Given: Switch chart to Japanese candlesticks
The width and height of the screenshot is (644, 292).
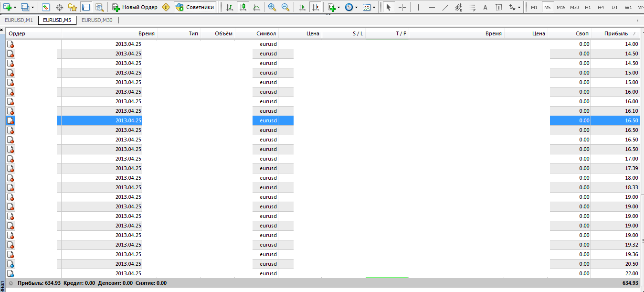Looking at the screenshot, I should pos(243,7).
